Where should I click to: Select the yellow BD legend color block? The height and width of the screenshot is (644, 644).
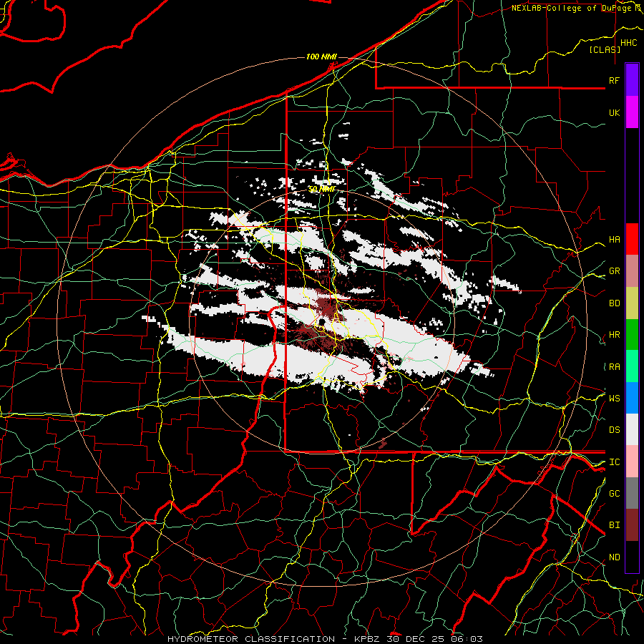pos(632,303)
